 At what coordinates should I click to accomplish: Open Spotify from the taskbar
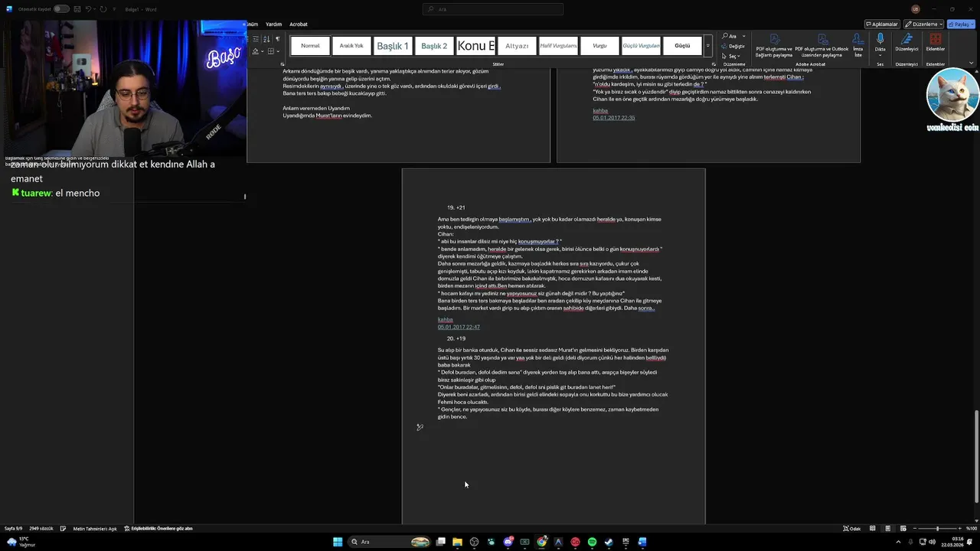592,542
